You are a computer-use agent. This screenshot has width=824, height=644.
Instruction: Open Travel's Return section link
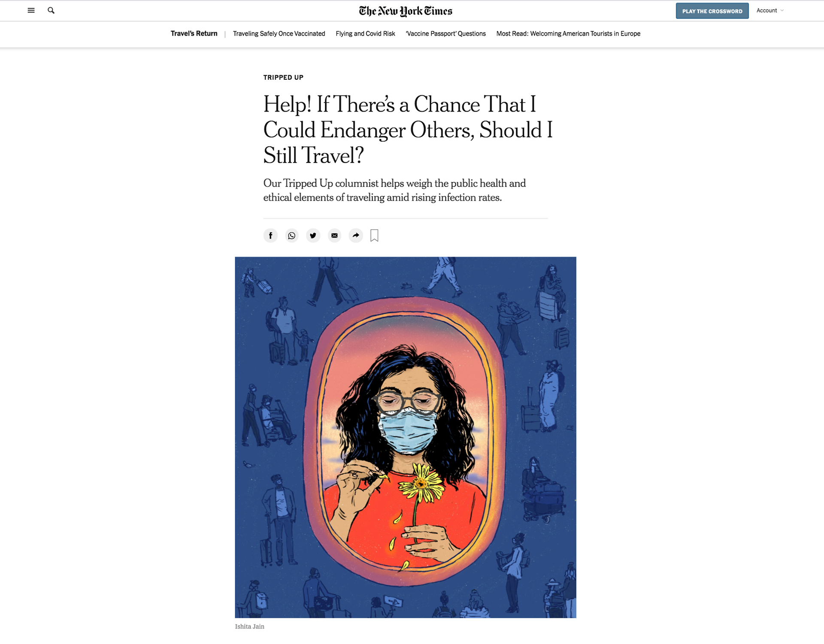tap(194, 33)
